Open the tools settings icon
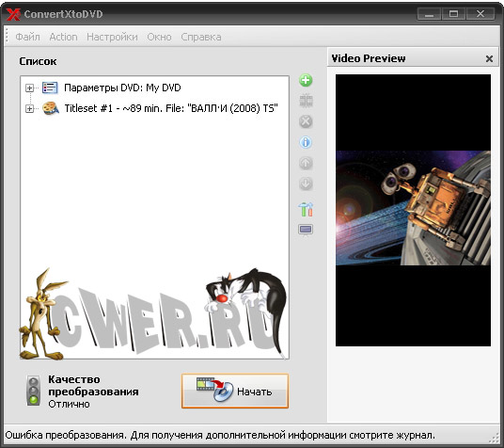 coord(306,209)
